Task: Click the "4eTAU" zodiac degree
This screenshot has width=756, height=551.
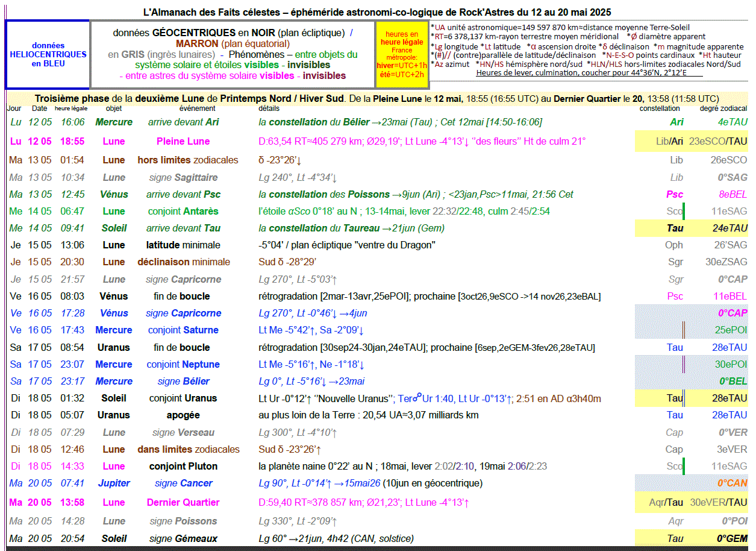Action: [x=733, y=122]
